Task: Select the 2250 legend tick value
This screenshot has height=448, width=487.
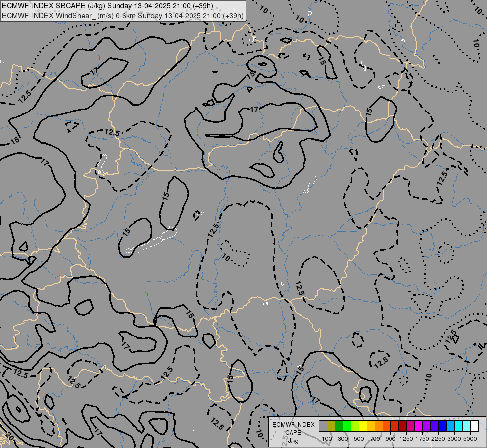Action: pos(439,439)
